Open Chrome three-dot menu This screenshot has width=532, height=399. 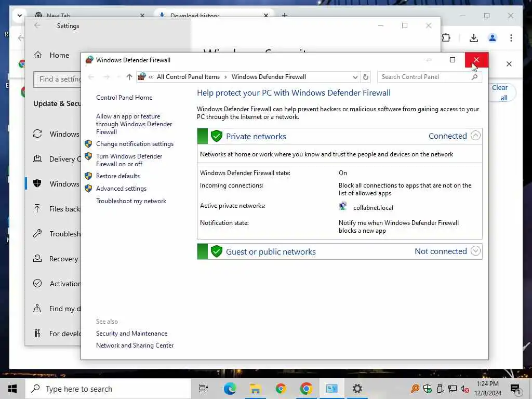click(x=511, y=38)
